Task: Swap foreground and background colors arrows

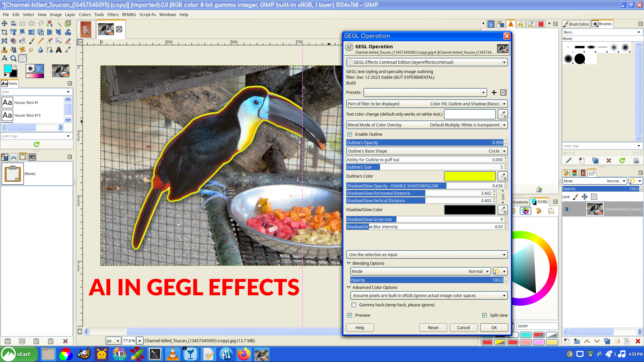Action: point(15,67)
